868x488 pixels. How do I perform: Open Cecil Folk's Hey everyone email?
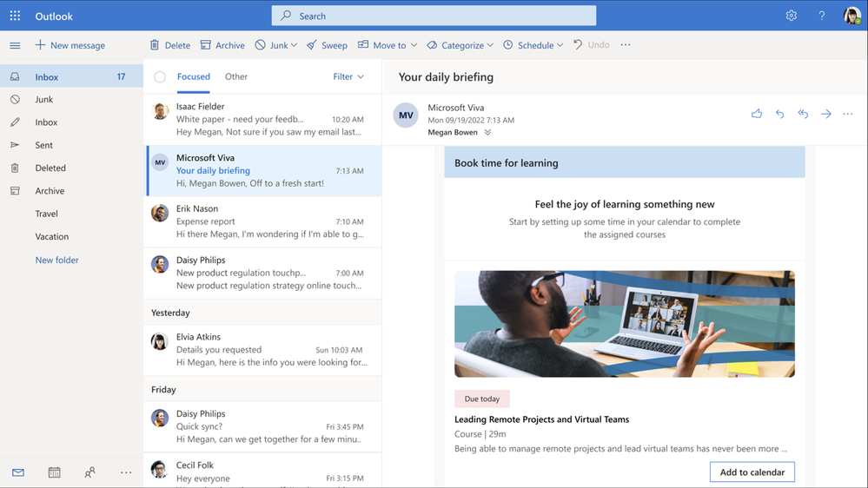click(262, 471)
